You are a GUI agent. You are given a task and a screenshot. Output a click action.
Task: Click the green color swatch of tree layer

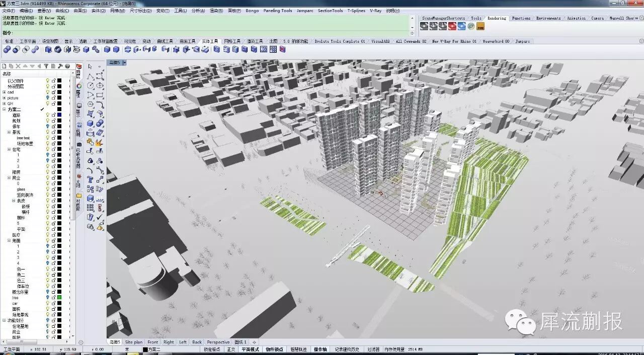click(x=59, y=298)
